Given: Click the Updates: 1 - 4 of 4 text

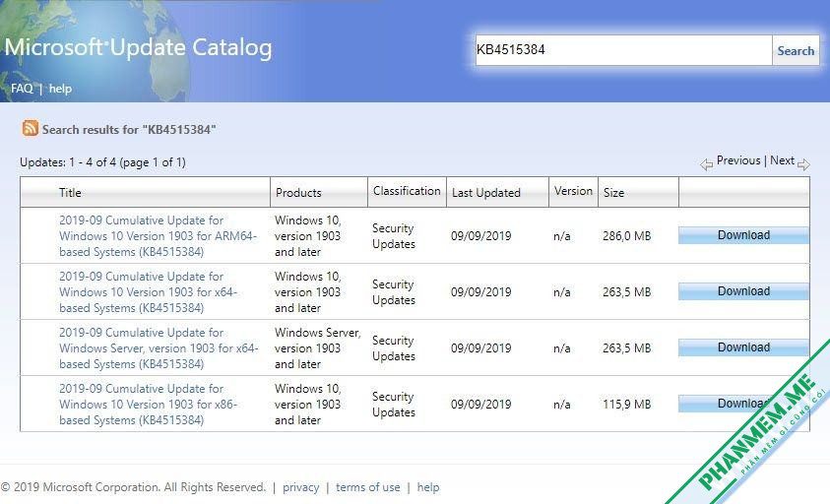Looking at the screenshot, I should coord(102,162).
